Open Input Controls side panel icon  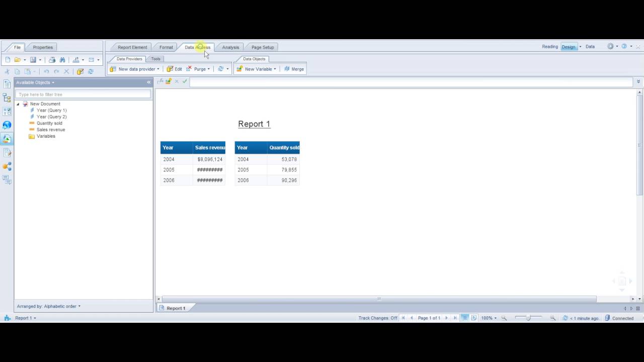point(7,112)
